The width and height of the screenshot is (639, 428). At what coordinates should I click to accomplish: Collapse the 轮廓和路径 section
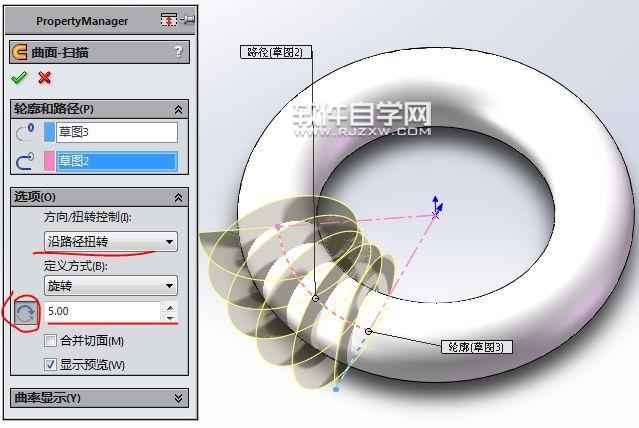click(x=178, y=109)
